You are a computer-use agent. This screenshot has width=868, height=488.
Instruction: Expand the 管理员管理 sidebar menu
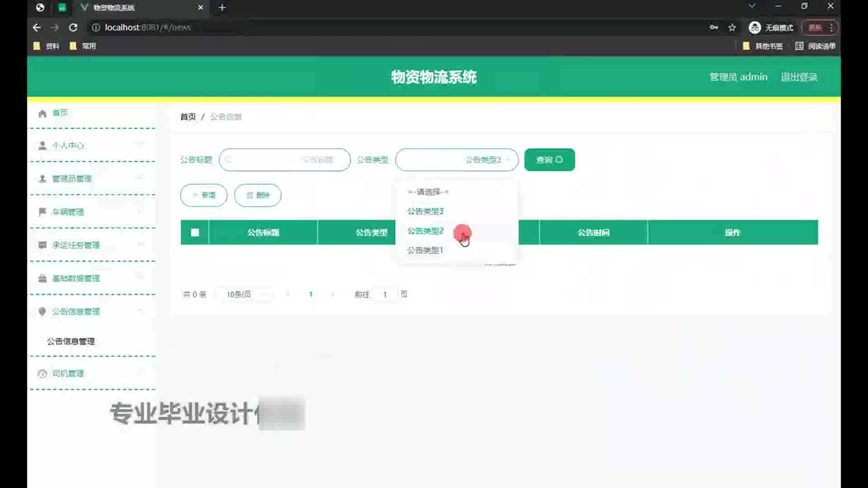pos(92,178)
